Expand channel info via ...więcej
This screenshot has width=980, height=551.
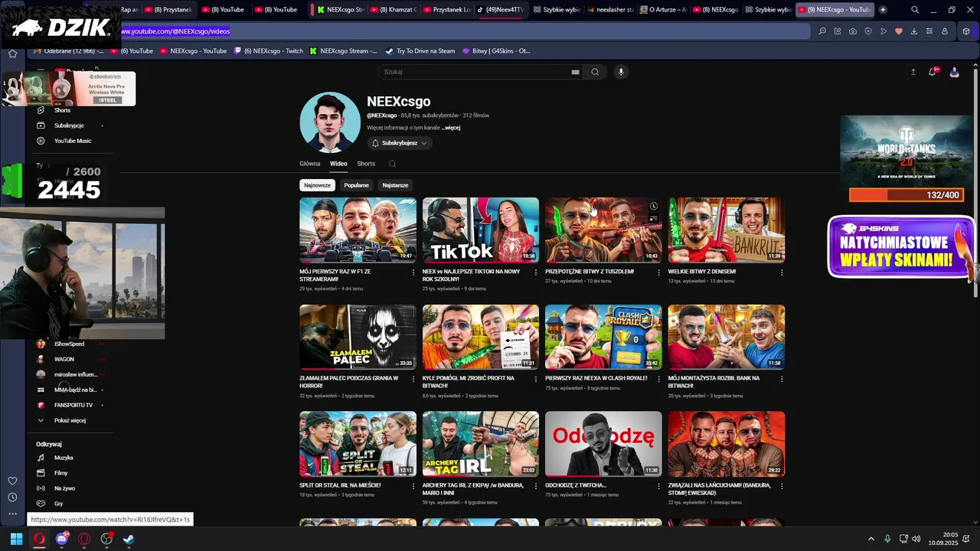(x=451, y=128)
